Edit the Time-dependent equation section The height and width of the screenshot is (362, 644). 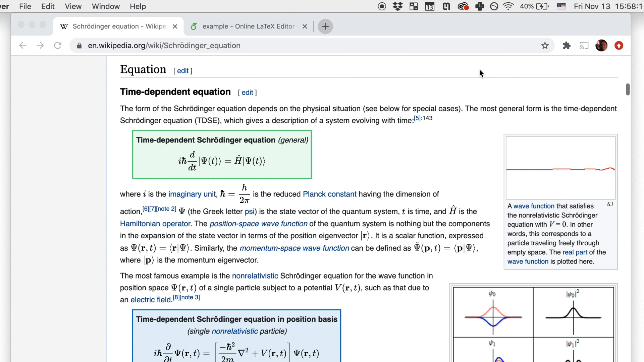pos(247,93)
